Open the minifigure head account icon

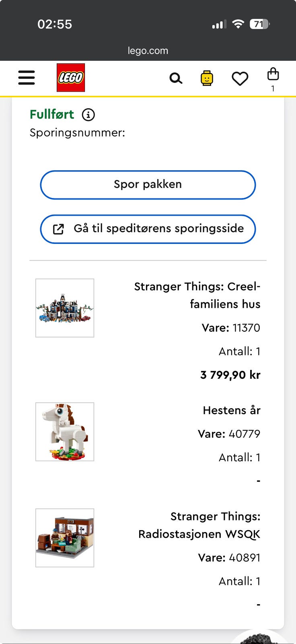click(x=207, y=78)
